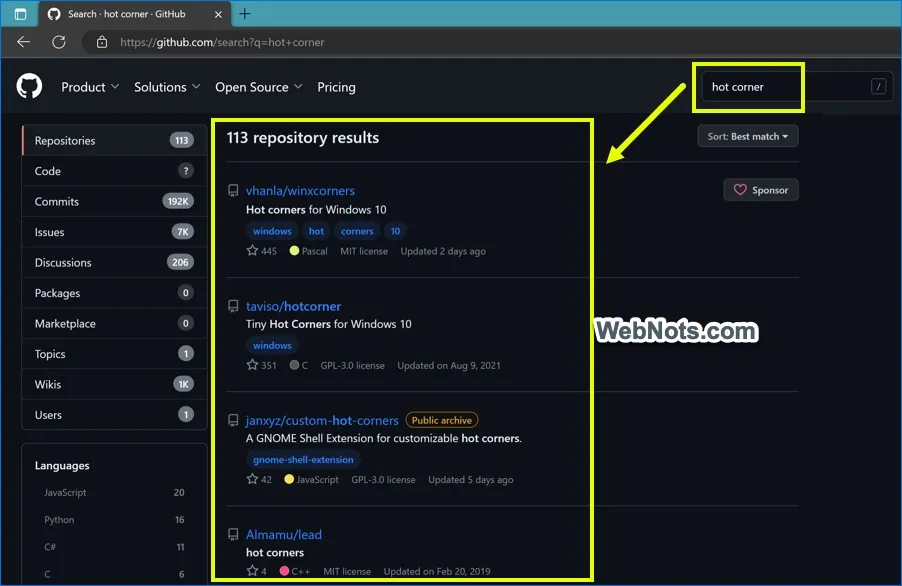Select the Marketplace filter

(114, 323)
